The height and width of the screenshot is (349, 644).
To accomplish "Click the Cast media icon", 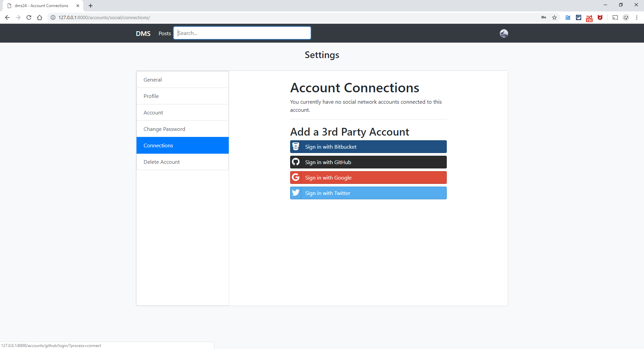I will [x=615, y=17].
